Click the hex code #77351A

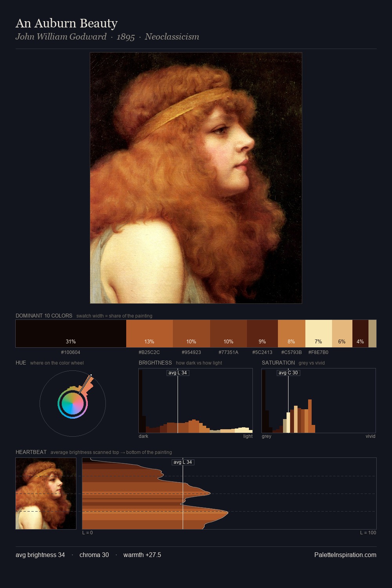229,352
